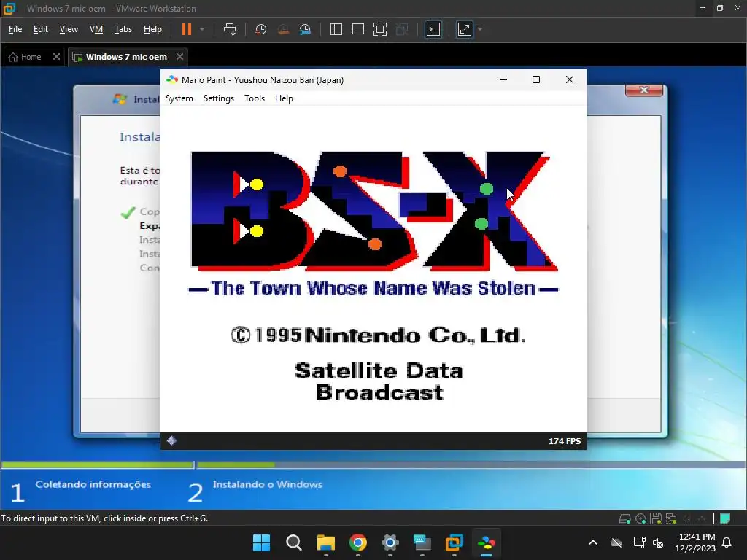Launch Chrome from the taskbar

357,542
